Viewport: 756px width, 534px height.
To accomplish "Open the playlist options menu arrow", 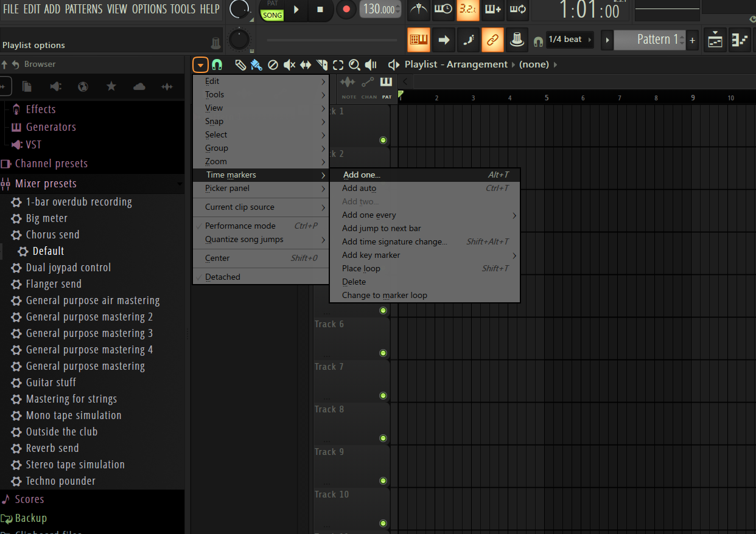I will pyautogui.click(x=200, y=64).
